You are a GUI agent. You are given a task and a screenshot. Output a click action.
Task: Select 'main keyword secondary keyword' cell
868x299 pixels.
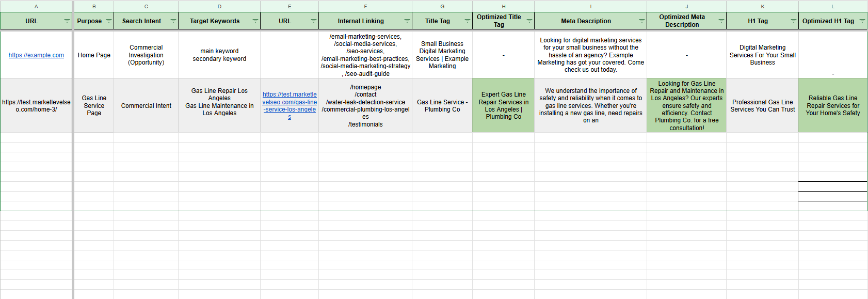(x=219, y=55)
